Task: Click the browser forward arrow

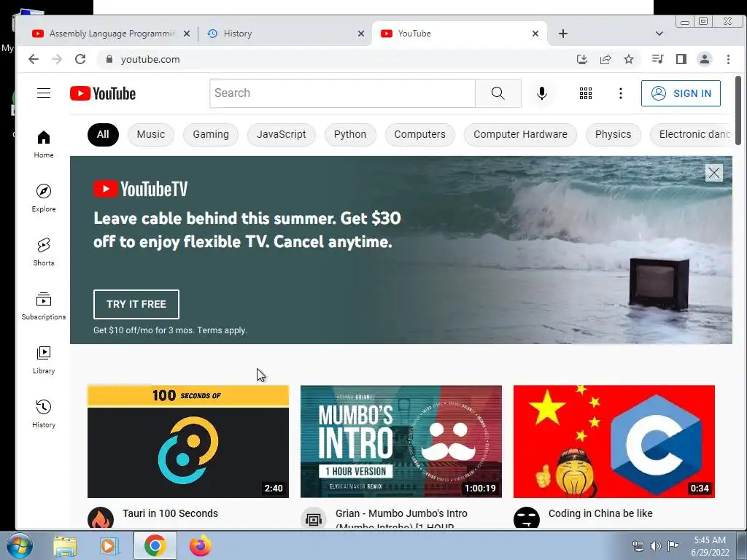Action: point(57,59)
